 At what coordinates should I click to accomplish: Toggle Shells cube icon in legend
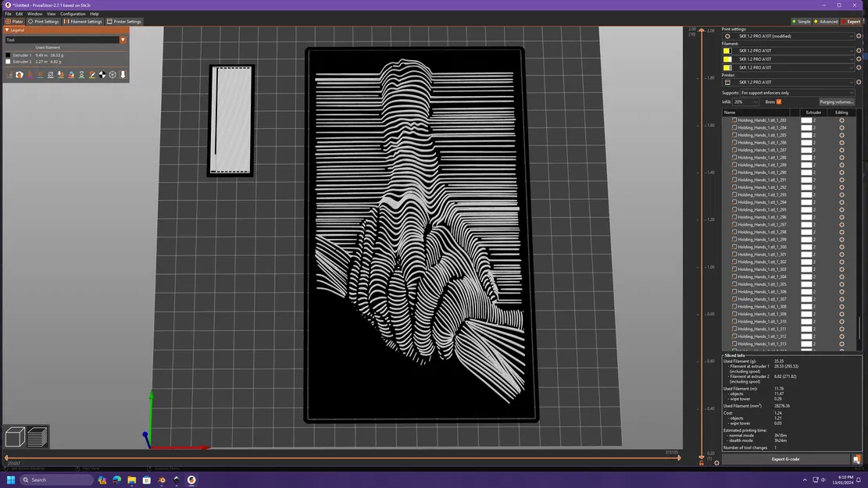click(x=113, y=75)
